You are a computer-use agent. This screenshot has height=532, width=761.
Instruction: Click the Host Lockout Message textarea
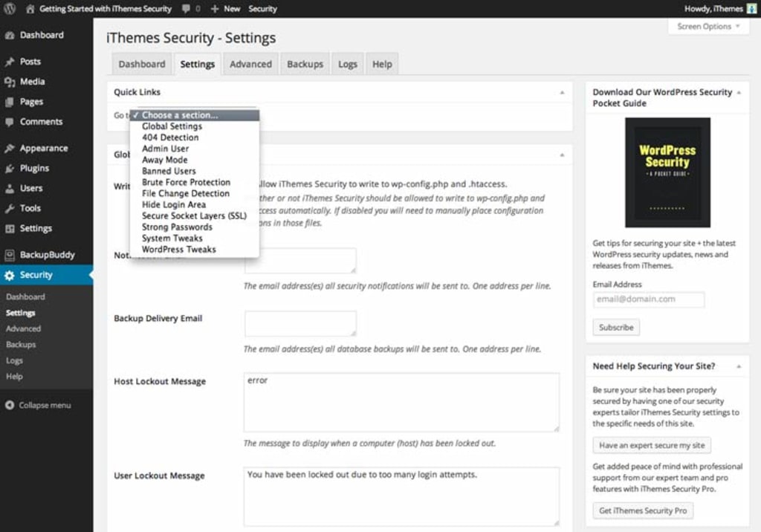[x=401, y=403]
